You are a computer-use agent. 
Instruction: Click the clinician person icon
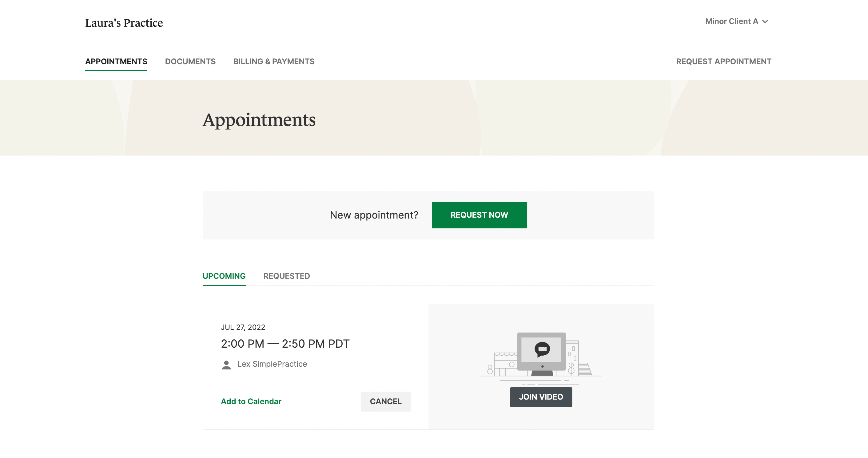226,365
